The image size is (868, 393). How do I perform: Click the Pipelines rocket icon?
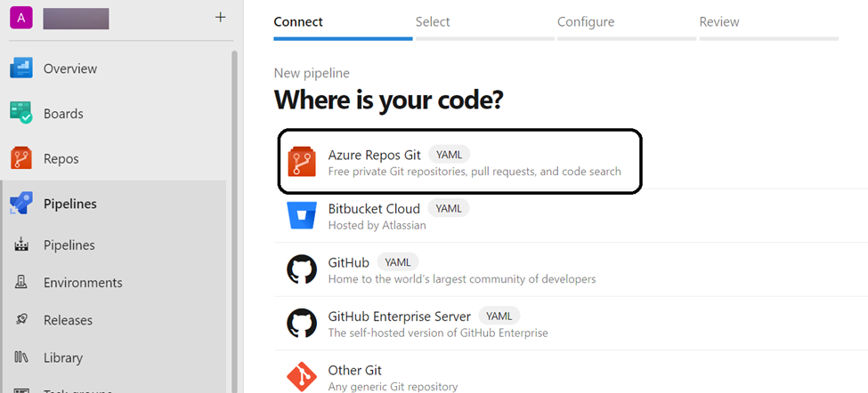pos(21,204)
